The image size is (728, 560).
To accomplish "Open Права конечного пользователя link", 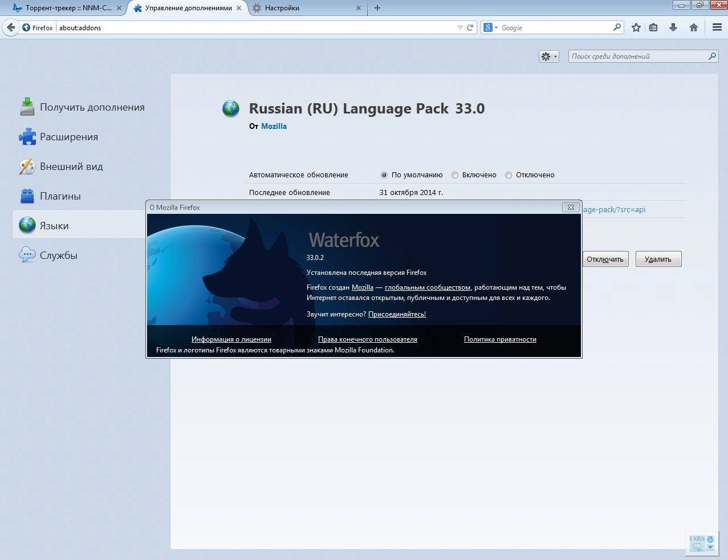I will [x=368, y=339].
